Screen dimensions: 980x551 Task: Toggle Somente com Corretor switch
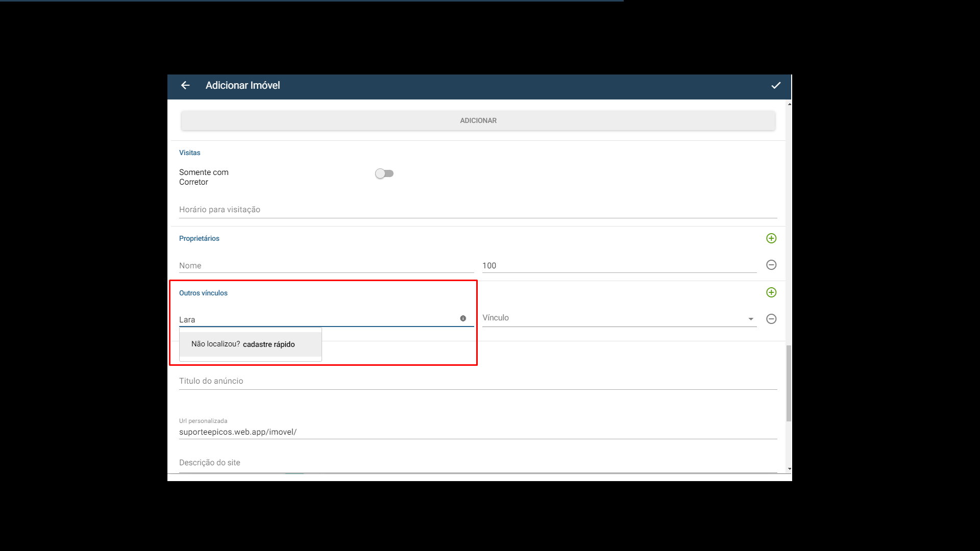click(x=384, y=173)
